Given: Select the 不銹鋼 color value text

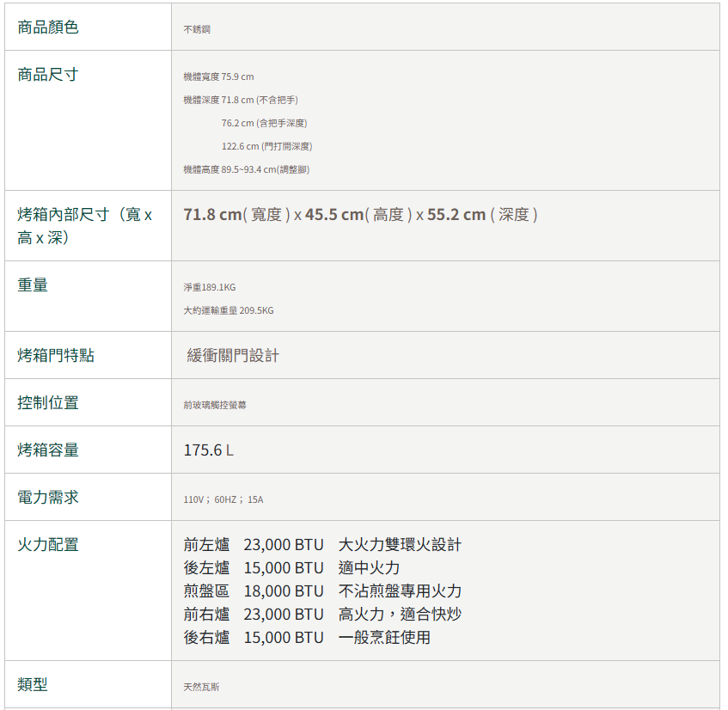Looking at the screenshot, I should tap(197, 29).
